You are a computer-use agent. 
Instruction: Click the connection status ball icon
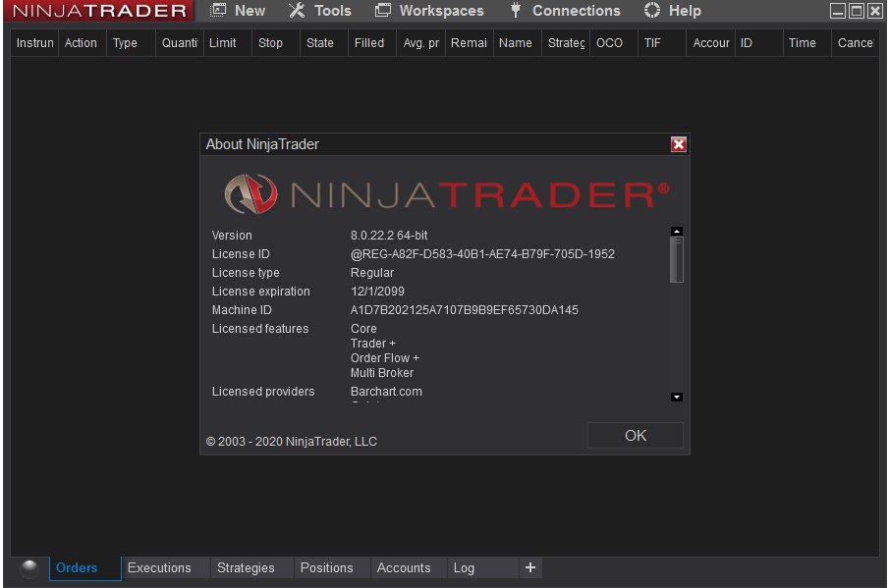28,567
